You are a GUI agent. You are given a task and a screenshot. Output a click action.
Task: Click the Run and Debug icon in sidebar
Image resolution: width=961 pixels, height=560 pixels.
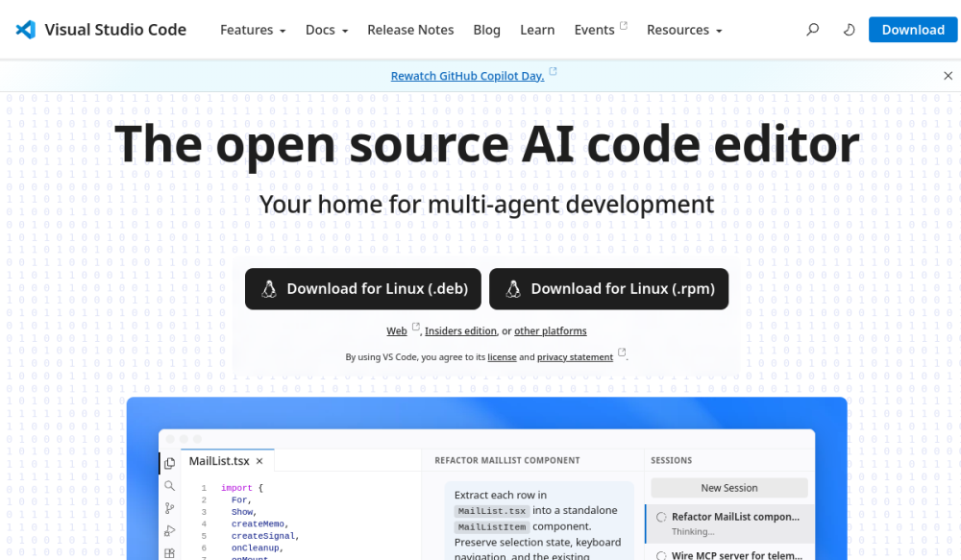click(x=170, y=530)
